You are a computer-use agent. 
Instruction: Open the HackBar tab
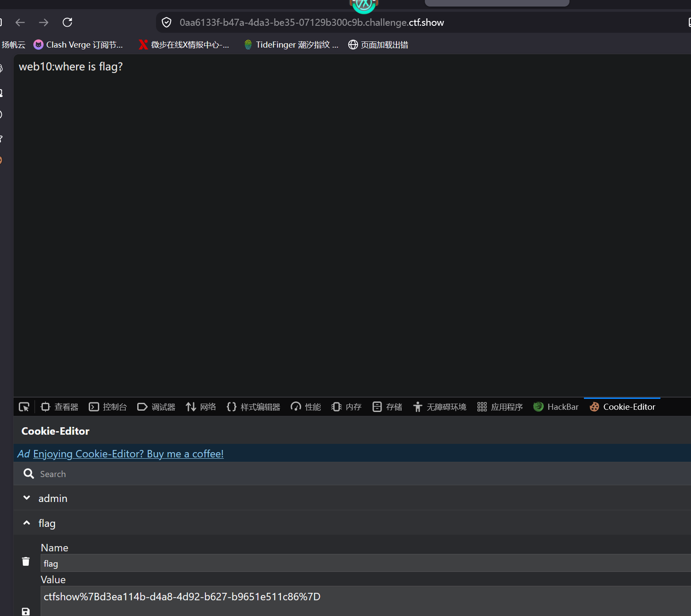click(x=556, y=407)
